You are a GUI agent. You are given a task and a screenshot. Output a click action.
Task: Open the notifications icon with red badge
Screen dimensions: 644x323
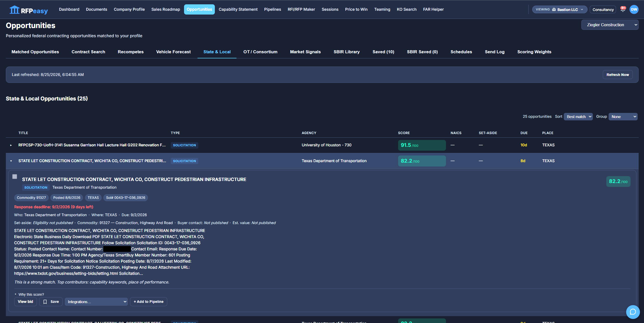[623, 9]
